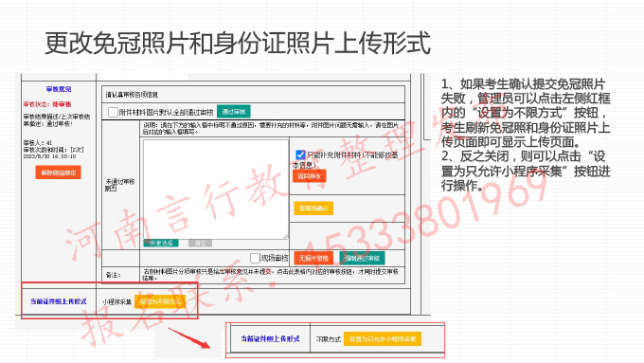This screenshot has width=644, height=363.
Task: Uncheck the 只能补充附件材料 checkbox
Action: pyautogui.click(x=300, y=154)
